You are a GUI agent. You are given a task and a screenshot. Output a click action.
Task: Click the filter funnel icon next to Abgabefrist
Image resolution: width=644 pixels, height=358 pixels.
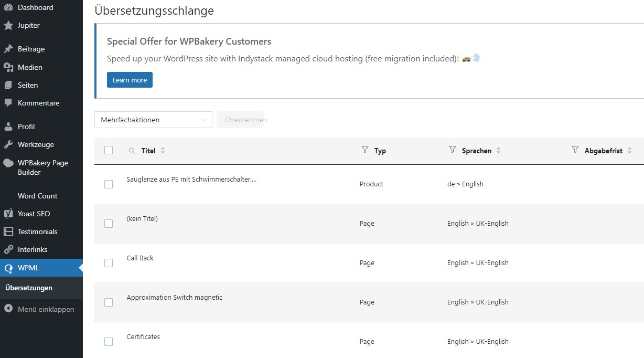[575, 150]
